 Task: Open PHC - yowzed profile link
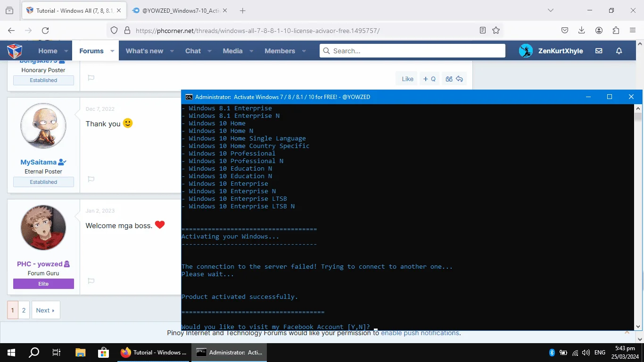tap(40, 264)
